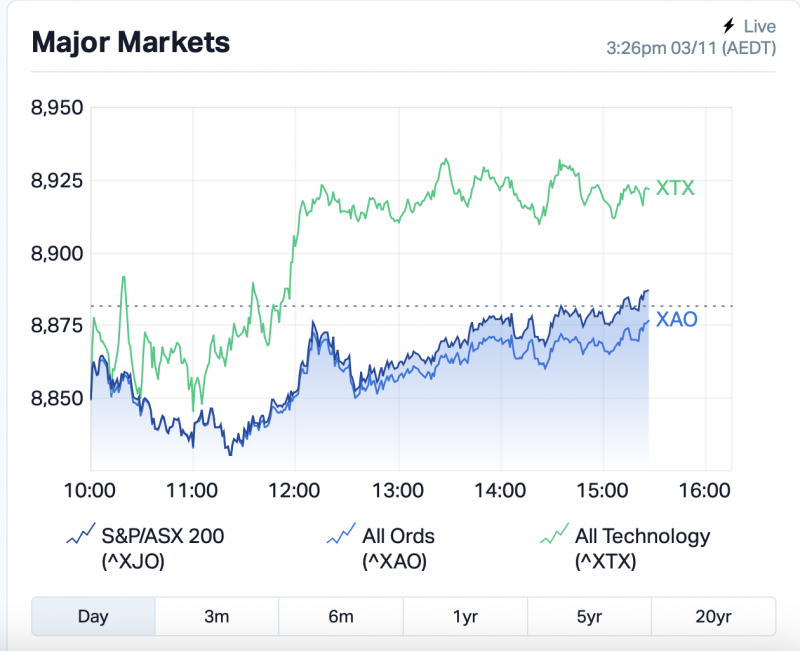Screen dimensions: 800x651
Task: Click the XAO line label on chart
Action: [x=677, y=320]
